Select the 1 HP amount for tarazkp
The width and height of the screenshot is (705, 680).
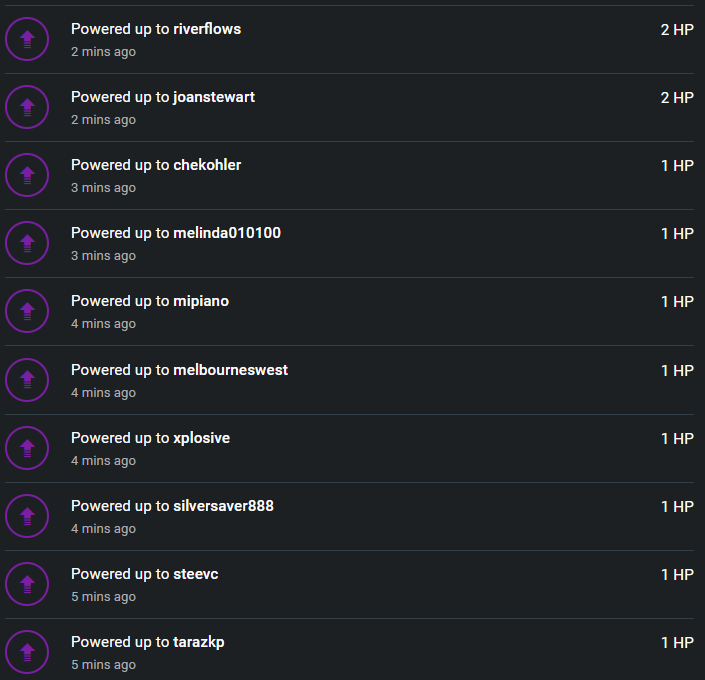677,643
